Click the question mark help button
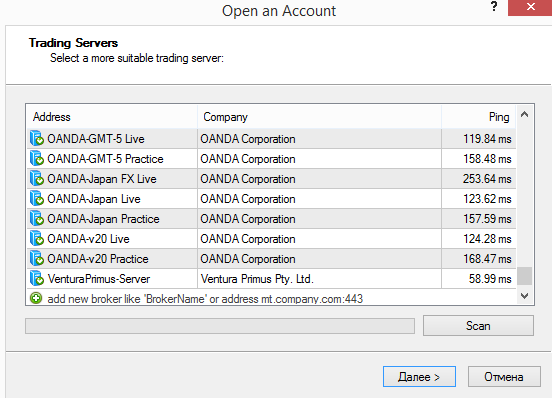 point(494,6)
